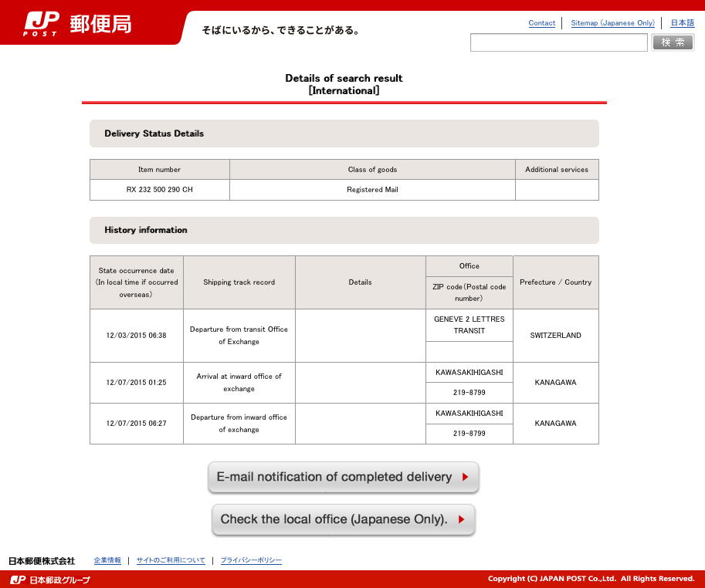This screenshot has width=705, height=588.
Task: Click the 検索 search button
Action: click(673, 42)
